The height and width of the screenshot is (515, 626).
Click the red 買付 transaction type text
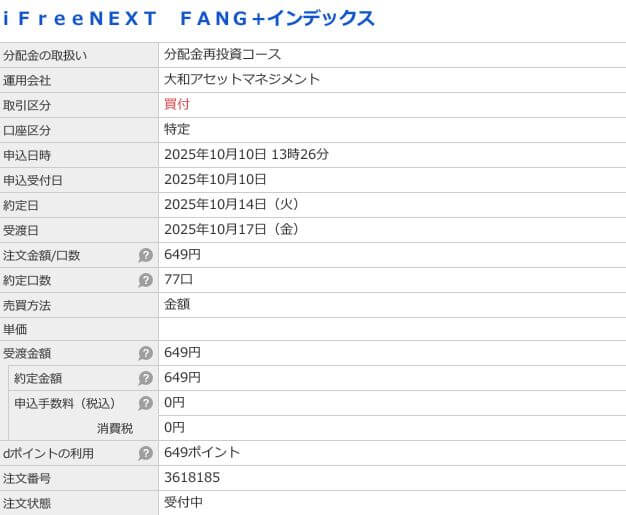[x=177, y=104]
